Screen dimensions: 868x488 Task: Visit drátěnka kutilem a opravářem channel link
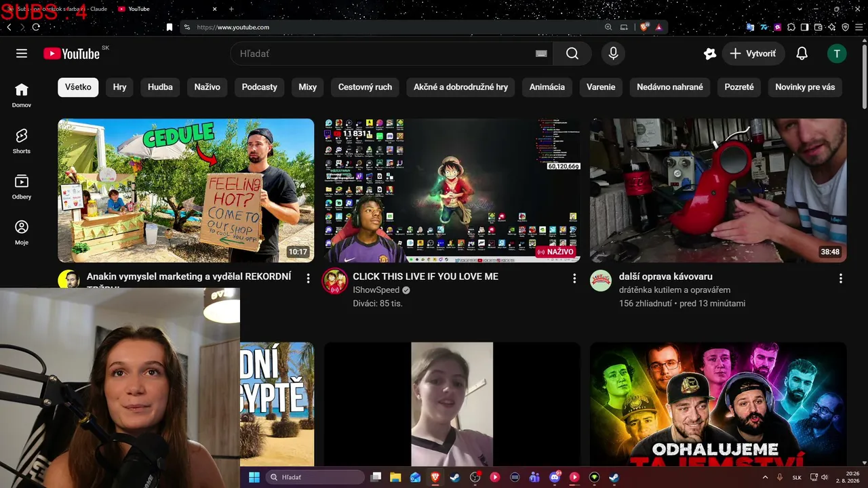675,290
